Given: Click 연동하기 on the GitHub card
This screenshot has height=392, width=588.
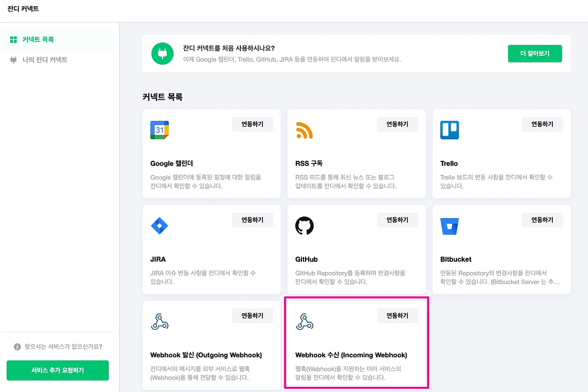Looking at the screenshot, I should click(x=397, y=220).
